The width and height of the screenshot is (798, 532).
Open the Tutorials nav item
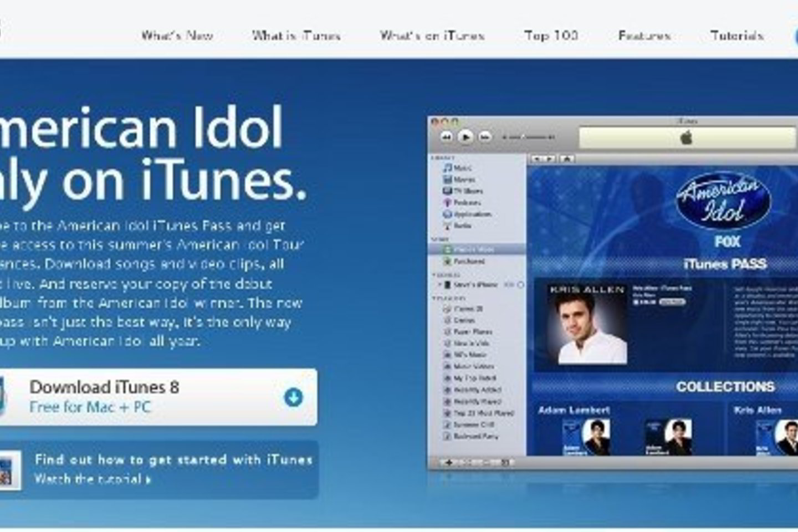(x=737, y=35)
